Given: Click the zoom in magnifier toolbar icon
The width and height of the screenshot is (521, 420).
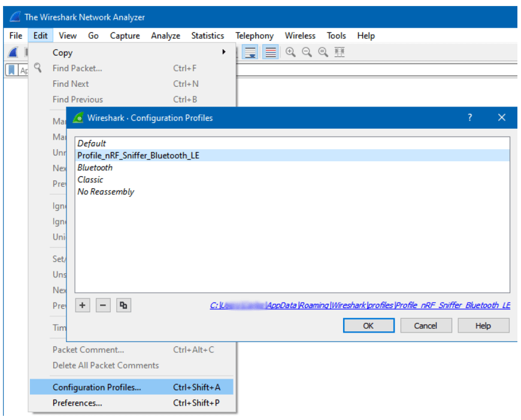Looking at the screenshot, I should (290, 52).
